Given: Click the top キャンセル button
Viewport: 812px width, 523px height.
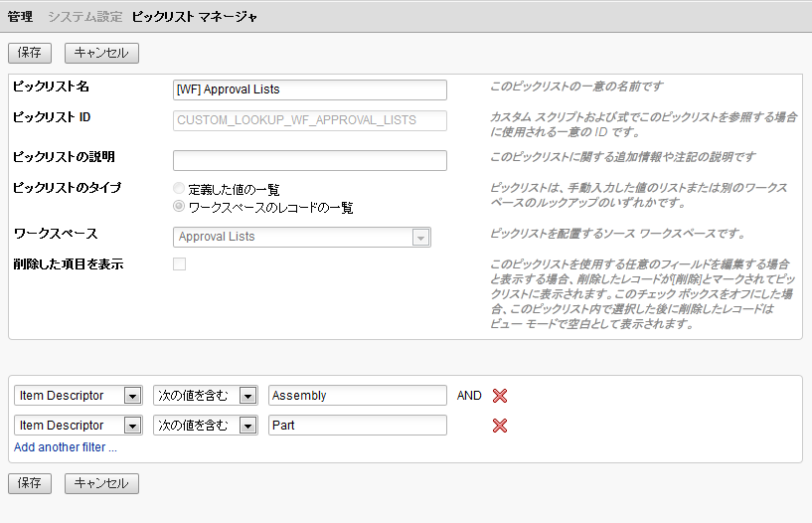Looking at the screenshot, I should point(101,53).
